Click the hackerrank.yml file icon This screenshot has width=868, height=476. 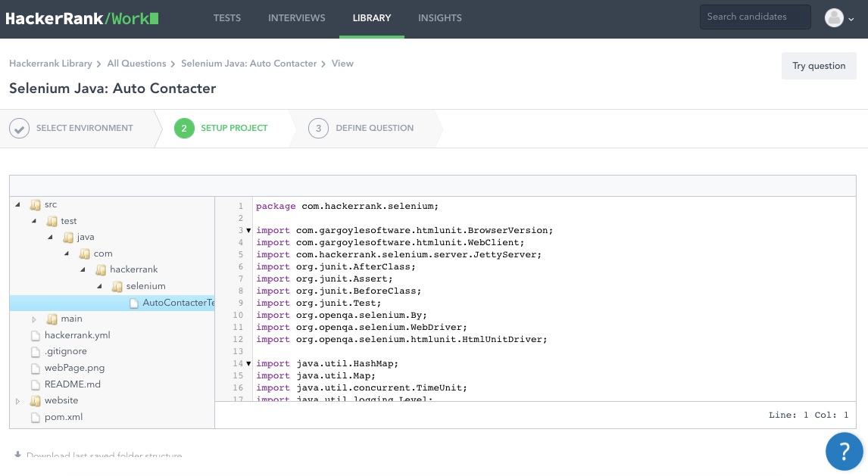point(36,335)
